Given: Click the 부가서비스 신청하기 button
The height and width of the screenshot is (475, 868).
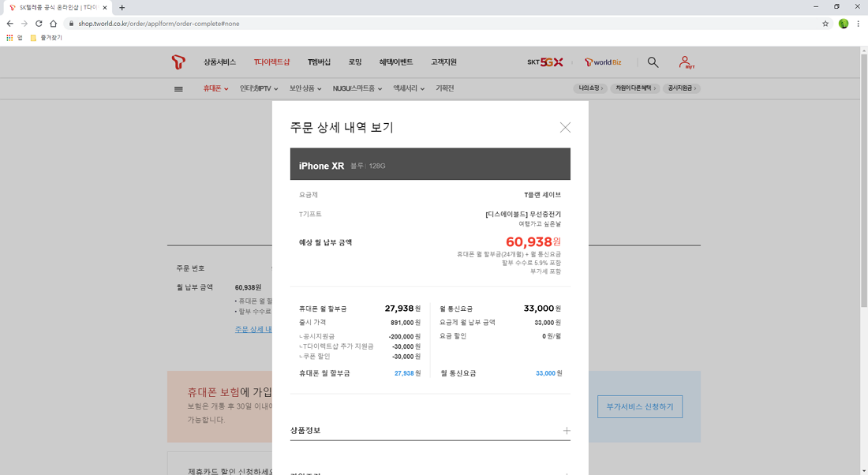Looking at the screenshot, I should coord(639,406).
